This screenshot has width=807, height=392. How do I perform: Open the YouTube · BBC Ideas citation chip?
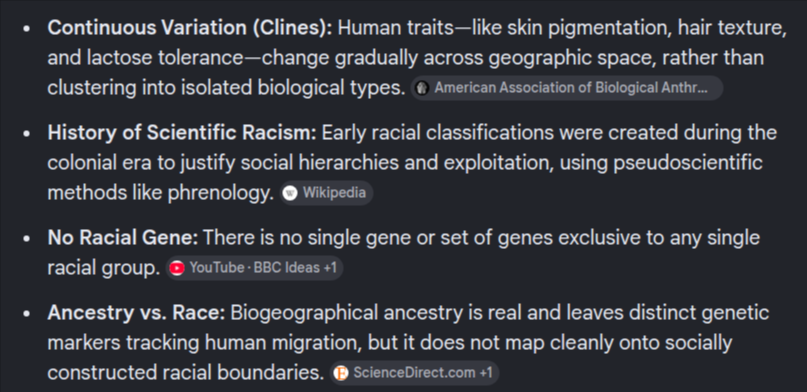coord(254,268)
